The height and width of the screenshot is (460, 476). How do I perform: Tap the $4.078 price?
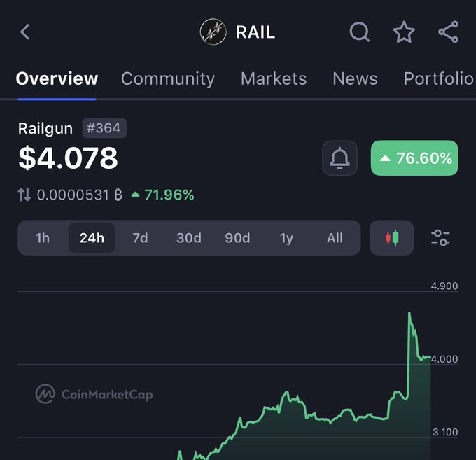point(68,158)
